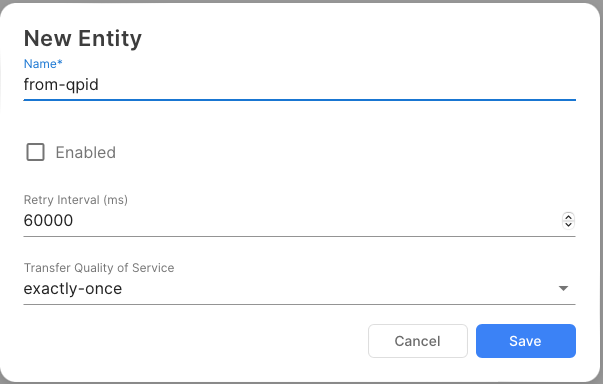Click the dropdown triangle for Transfer Quality of Service
Viewport: 603px width, 384px height.
[563, 288]
